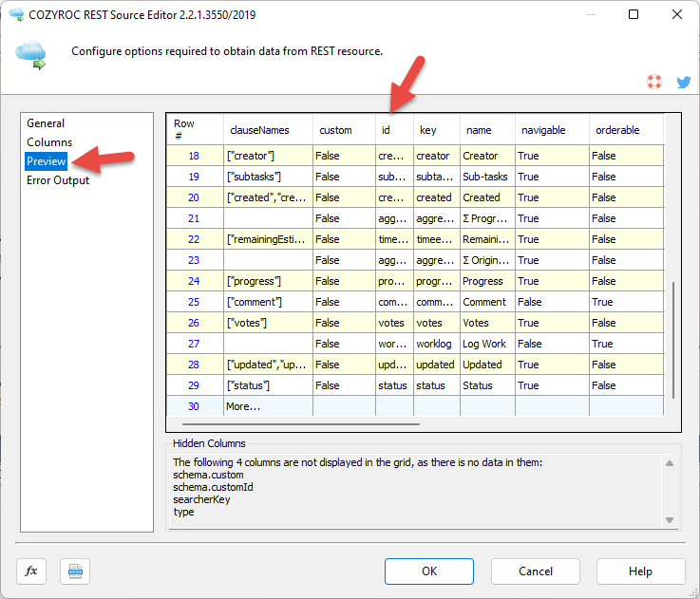This screenshot has height=599, width=700.
Task: Click searcherKey in Hidden Columns list
Action: pyautogui.click(x=201, y=499)
